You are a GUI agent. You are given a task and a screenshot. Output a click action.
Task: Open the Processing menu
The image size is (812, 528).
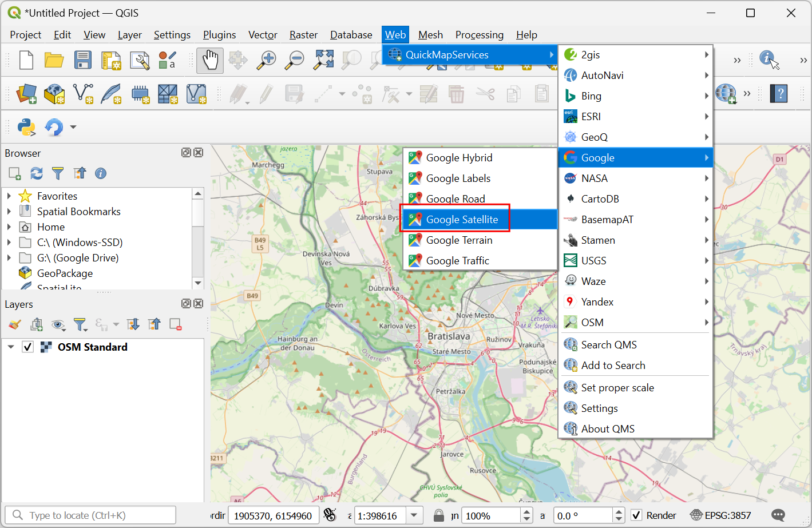tap(479, 35)
